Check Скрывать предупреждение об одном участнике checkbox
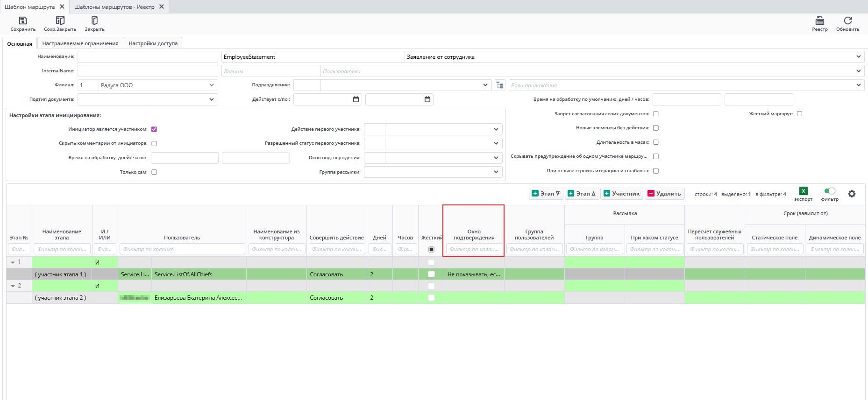Viewport: 868px width, 400px height. click(656, 156)
